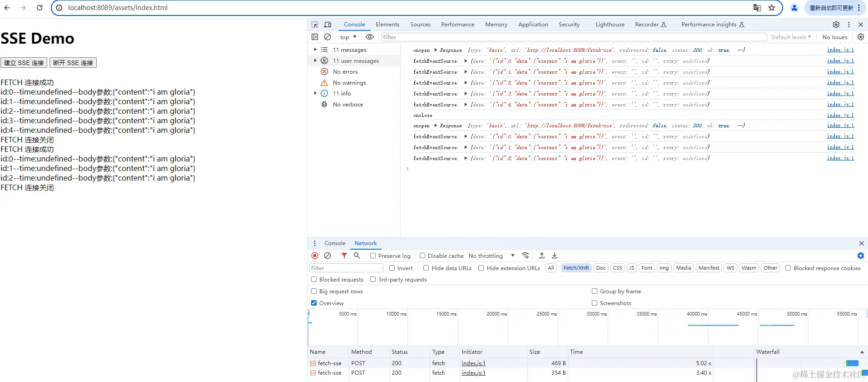This screenshot has width=868, height=382.
Task: Click the browser update prompt button
Action: pyautogui.click(x=834, y=8)
